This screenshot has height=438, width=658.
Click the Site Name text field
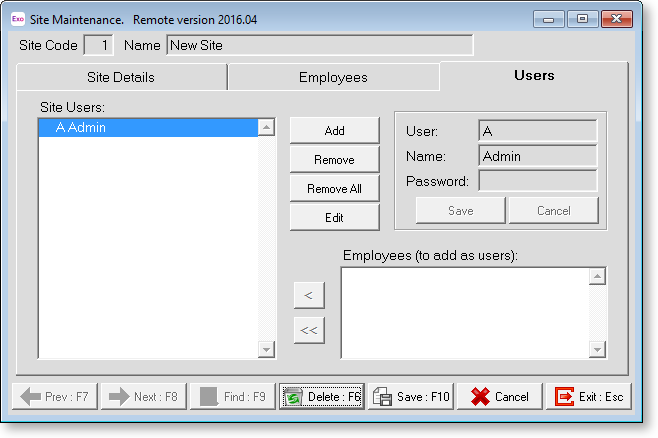coord(318,45)
